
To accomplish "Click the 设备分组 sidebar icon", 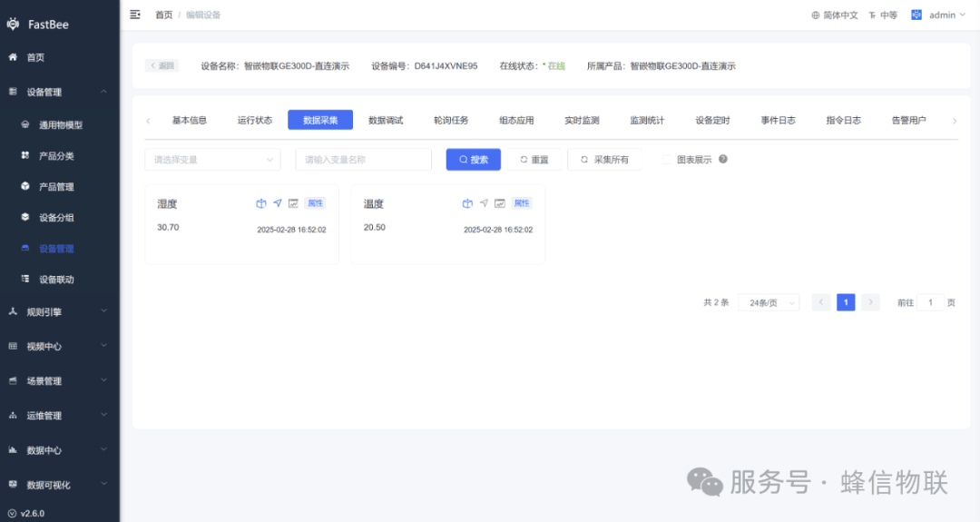I will [25, 217].
